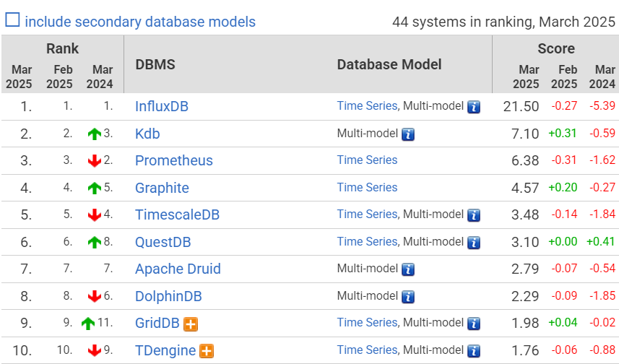Open the Apache Druid link
This screenshot has height=364, width=619.
(x=178, y=269)
